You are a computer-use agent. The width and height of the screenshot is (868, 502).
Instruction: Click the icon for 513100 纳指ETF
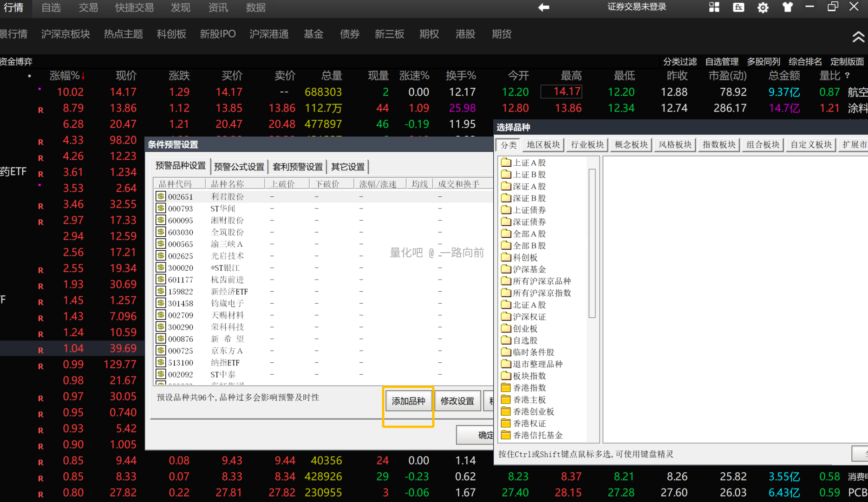tap(161, 362)
